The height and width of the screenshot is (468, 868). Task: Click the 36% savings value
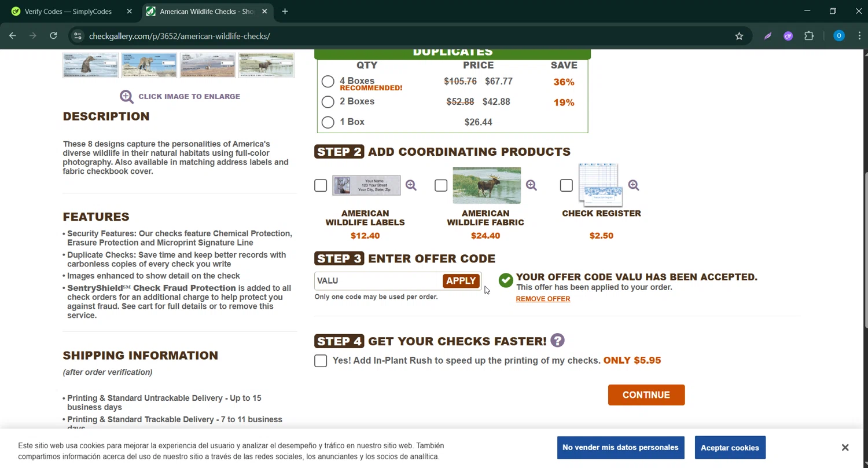pyautogui.click(x=564, y=82)
